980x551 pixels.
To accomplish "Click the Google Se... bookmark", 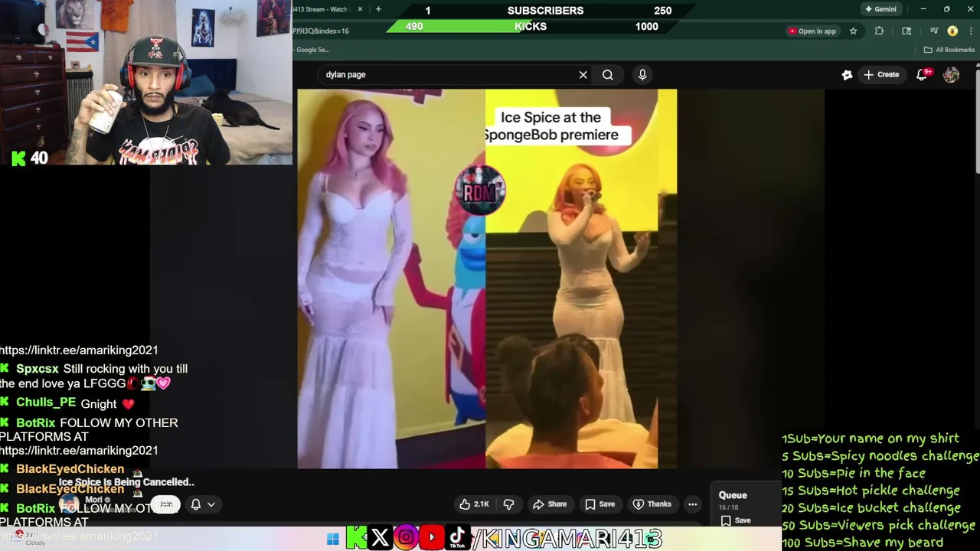I will coord(311,50).
